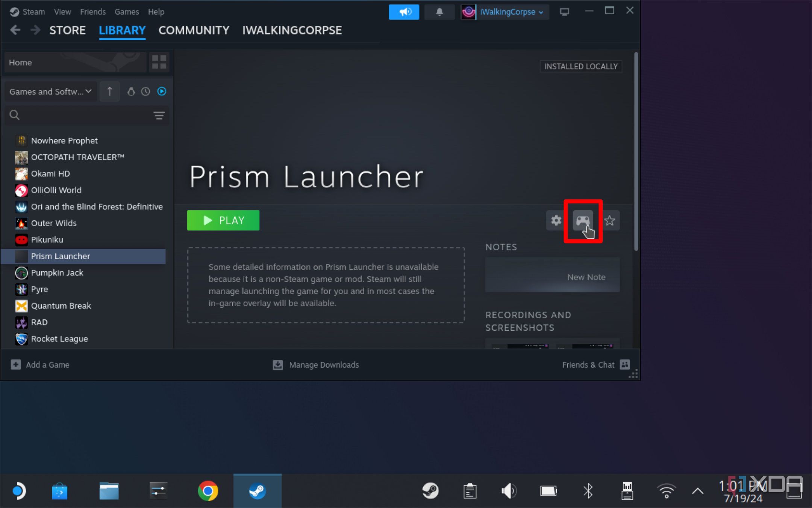The image size is (812, 508).
Task: Switch to the STORE tab
Action: [x=68, y=30]
